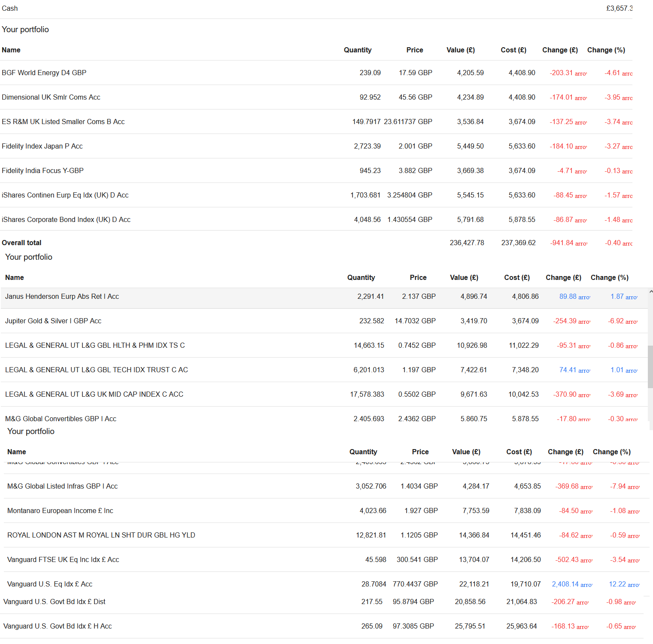Click the red arrow icon beside -6.92 percent
653x644 pixels.
pyautogui.click(x=631, y=322)
